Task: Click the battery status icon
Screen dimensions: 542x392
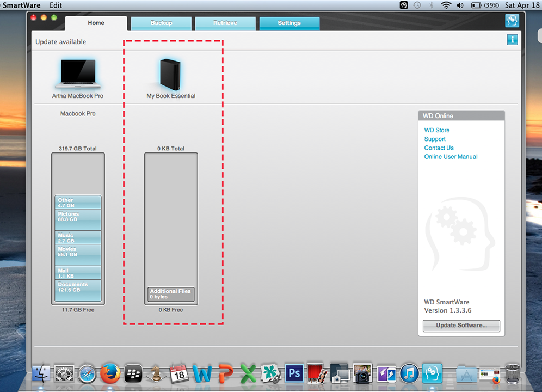Action: [476, 5]
